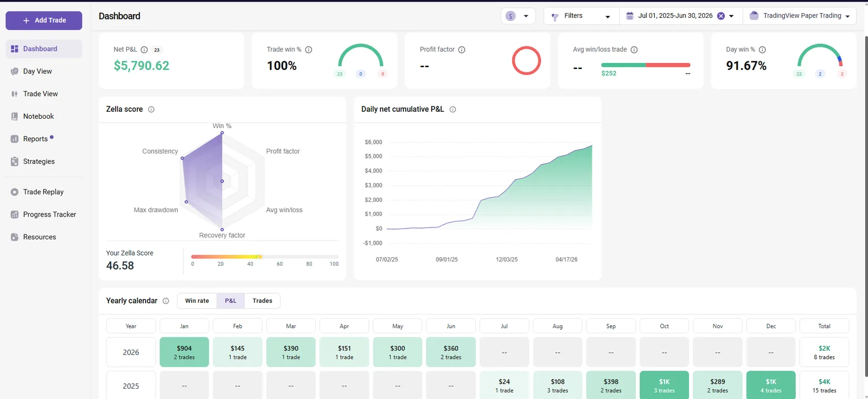The image size is (868, 399).
Task: Show Daily net cumulative P&L info icon
Action: (453, 109)
